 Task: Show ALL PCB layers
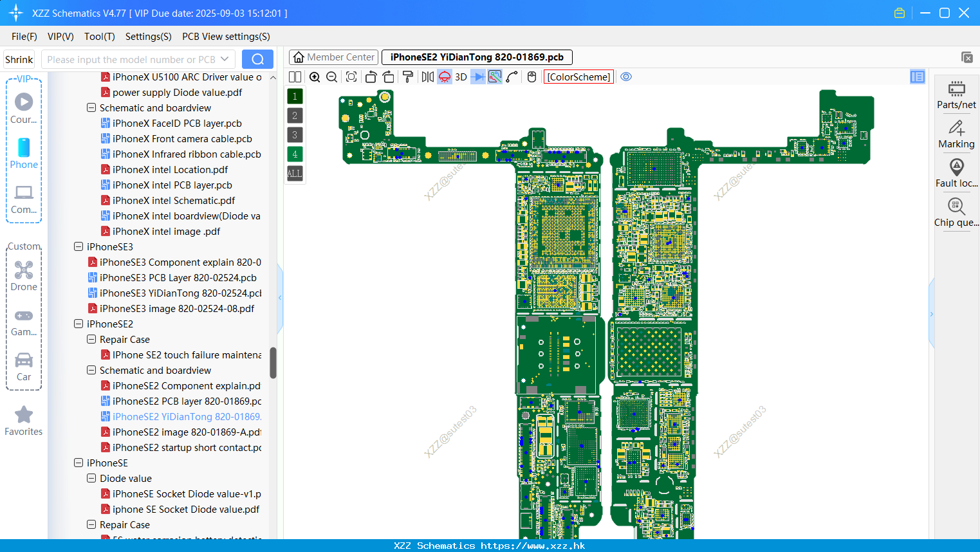pyautogui.click(x=295, y=174)
